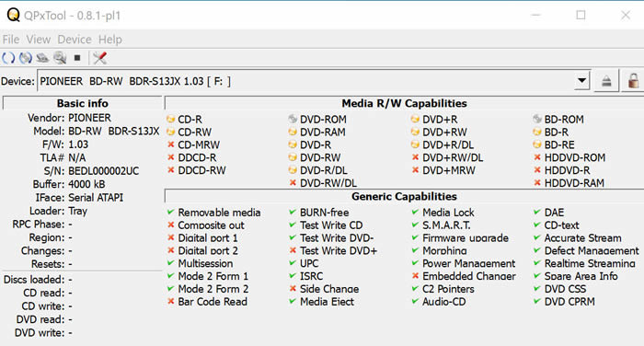
Task: Click the magnifier run tests icon
Action: pyautogui.click(x=60, y=58)
